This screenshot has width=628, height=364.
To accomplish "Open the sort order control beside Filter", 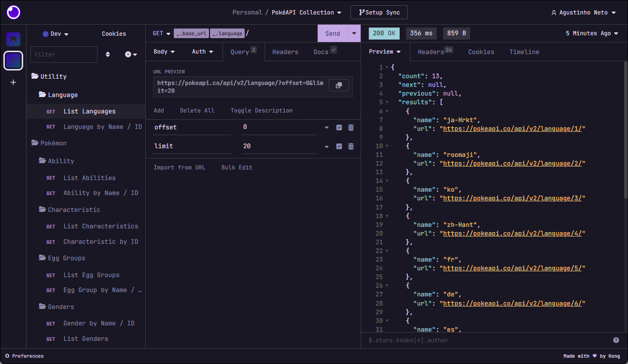I will point(108,55).
